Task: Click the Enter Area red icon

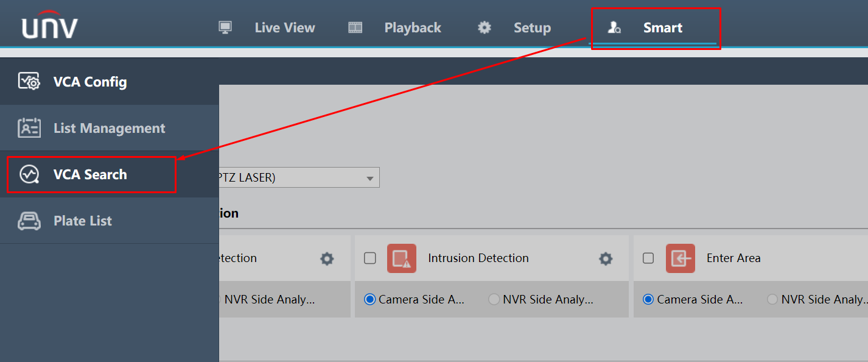Action: 680,258
